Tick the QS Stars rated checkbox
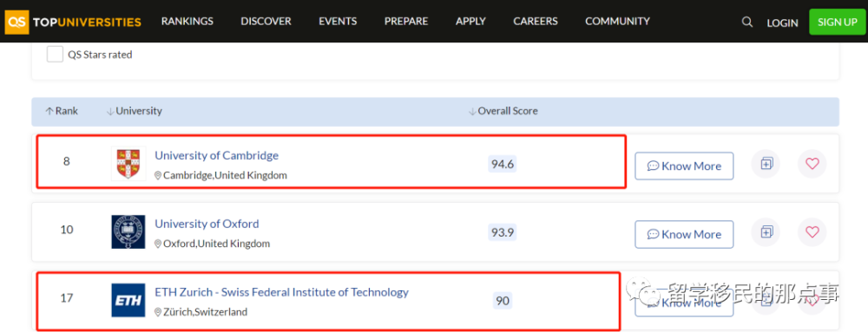This screenshot has width=868, height=332. (x=55, y=54)
